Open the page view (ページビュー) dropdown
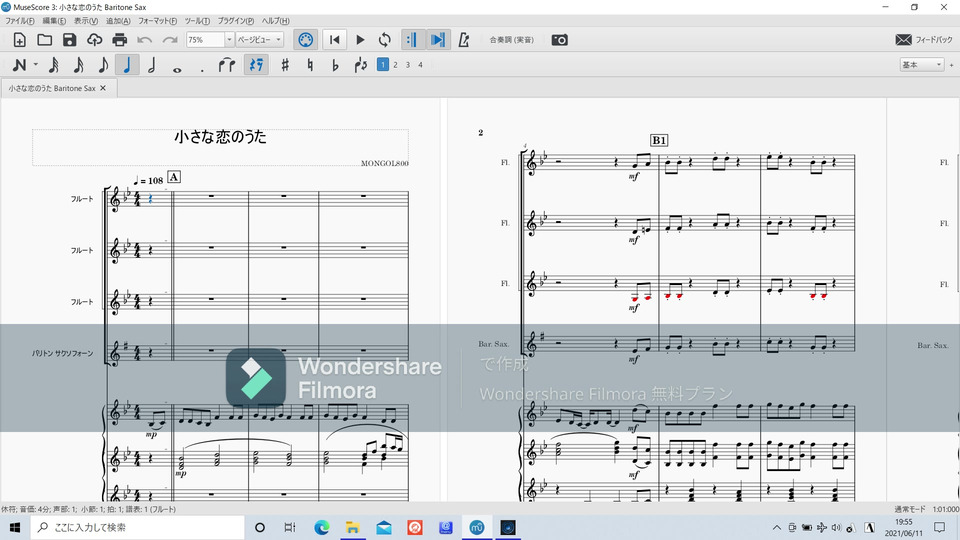Viewport: 960px width, 540px height. pos(260,40)
